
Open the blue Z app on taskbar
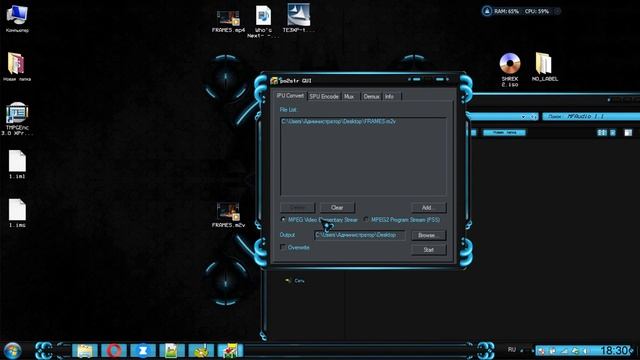[143, 351]
